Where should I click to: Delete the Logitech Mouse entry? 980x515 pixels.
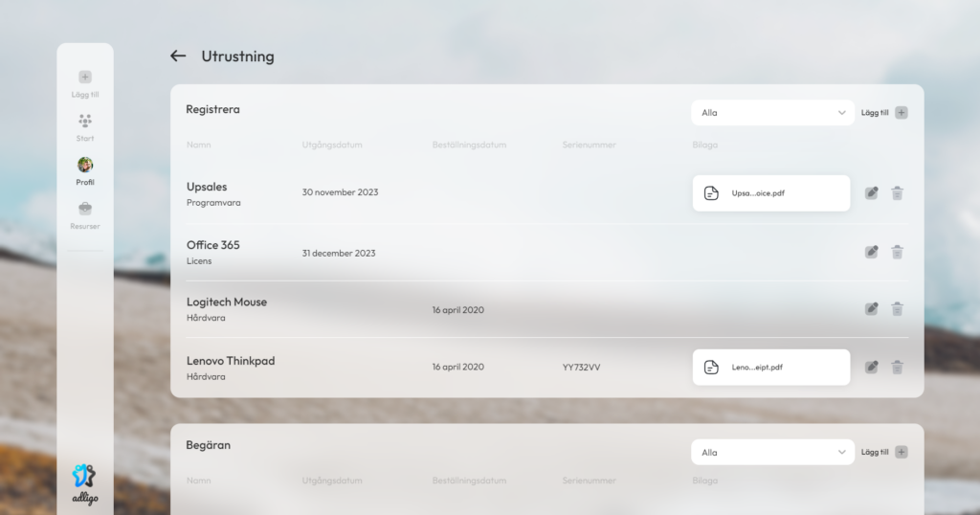[x=897, y=309]
